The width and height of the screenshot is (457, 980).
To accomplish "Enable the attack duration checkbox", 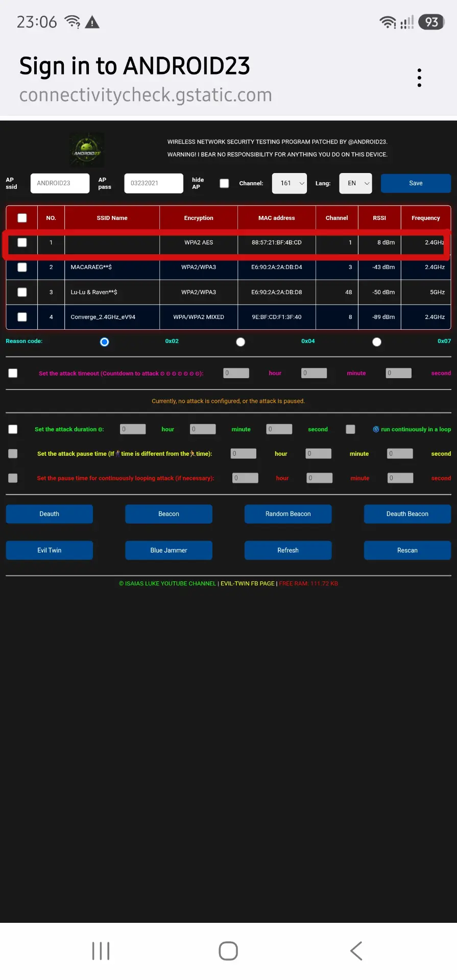I will (13, 429).
